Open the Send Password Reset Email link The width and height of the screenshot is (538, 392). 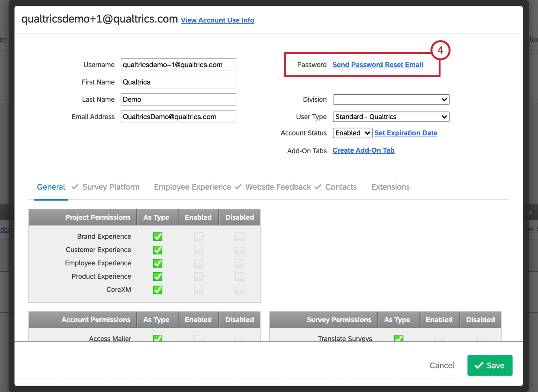pos(378,65)
